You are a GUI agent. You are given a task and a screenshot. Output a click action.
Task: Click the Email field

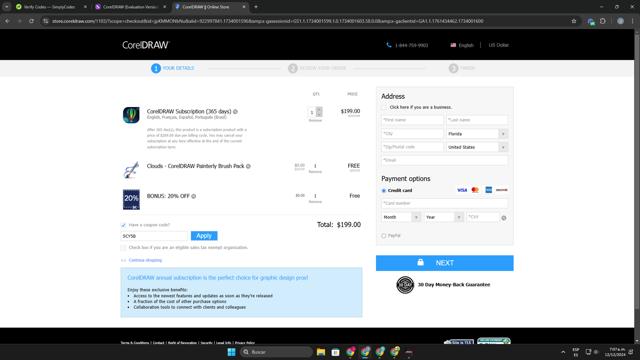coord(444,160)
